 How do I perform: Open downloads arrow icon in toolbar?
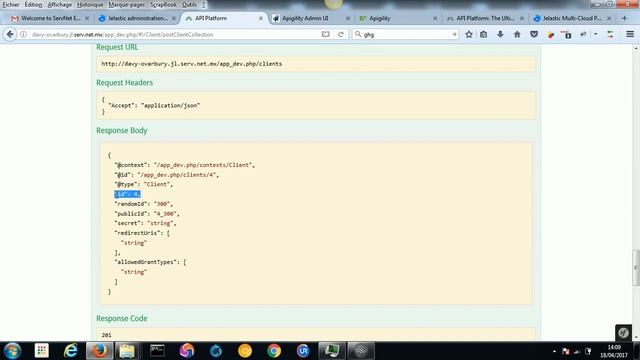(500, 35)
